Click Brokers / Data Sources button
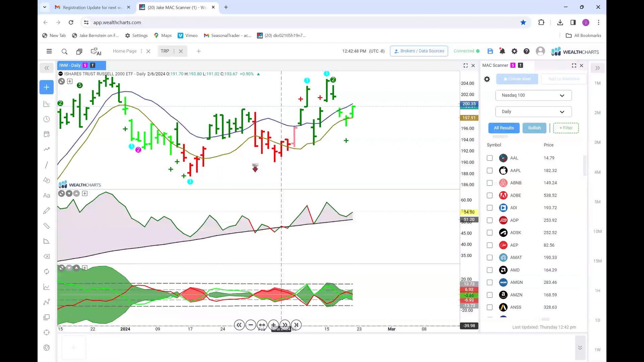Viewport: 644px width, 362px height. click(419, 51)
